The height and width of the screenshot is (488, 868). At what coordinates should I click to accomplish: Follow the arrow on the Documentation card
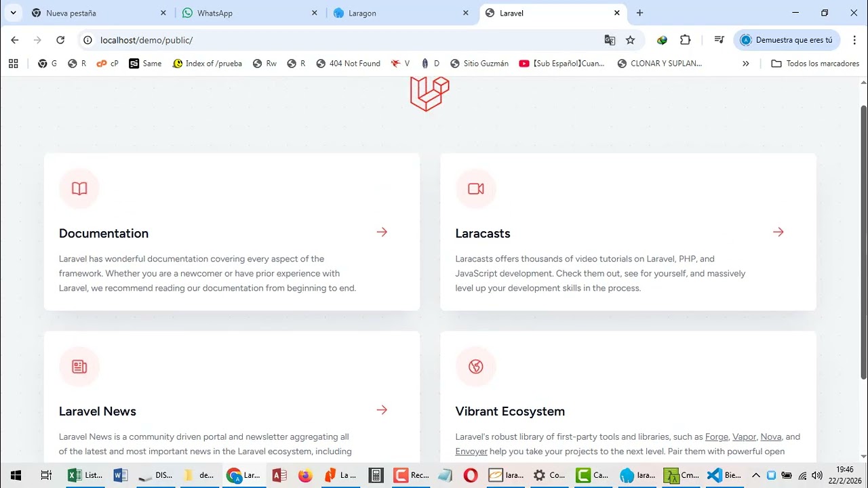(382, 232)
